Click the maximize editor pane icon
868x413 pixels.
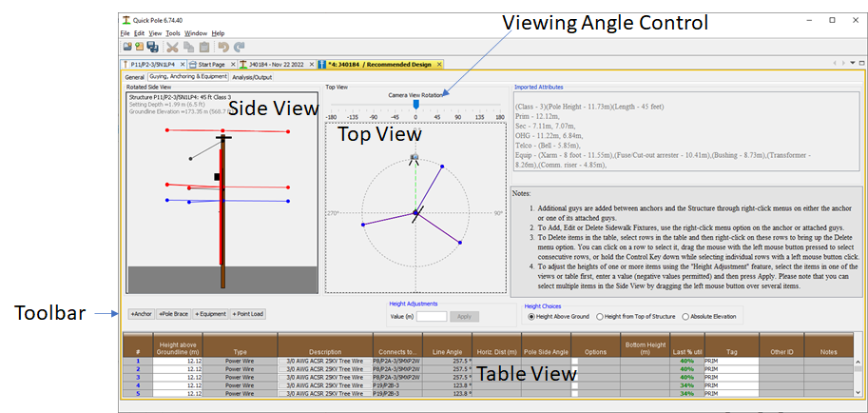(860, 64)
